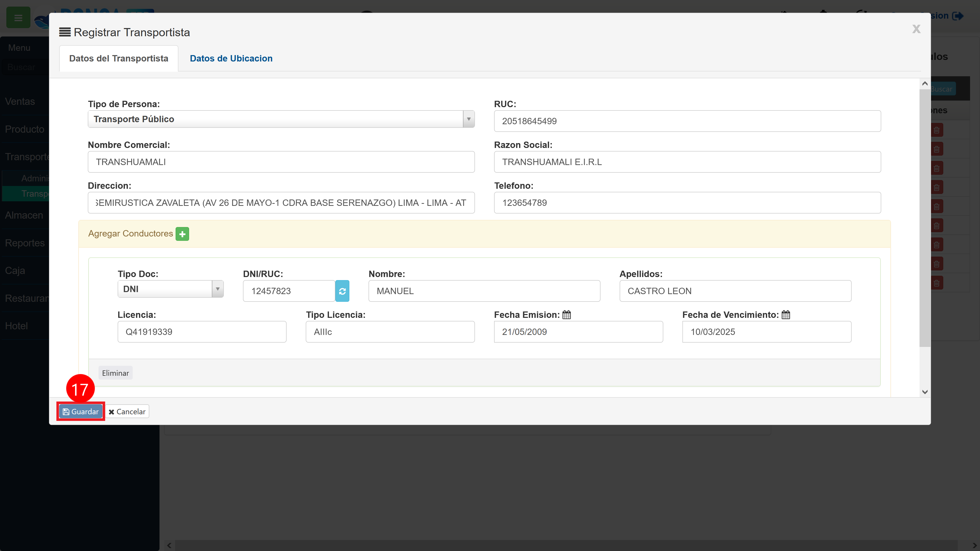Click the dialog scrollbar down arrow
Viewport: 980px width, 551px height.
pos(925,392)
